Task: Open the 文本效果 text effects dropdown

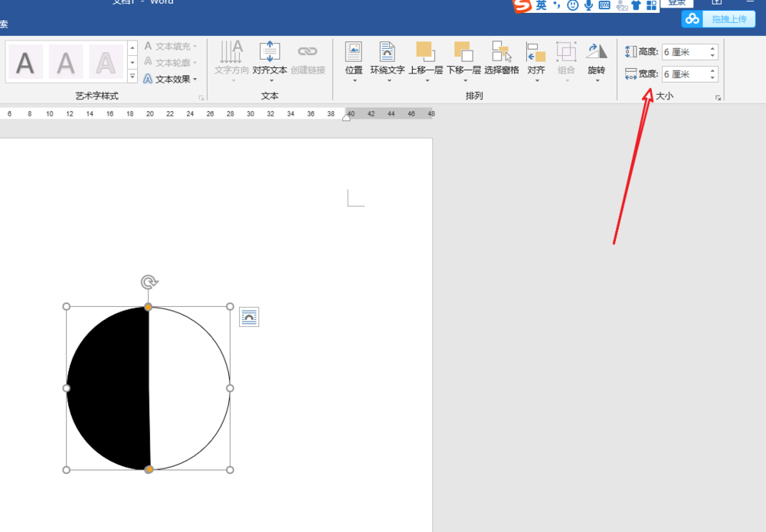Action: pyautogui.click(x=171, y=79)
